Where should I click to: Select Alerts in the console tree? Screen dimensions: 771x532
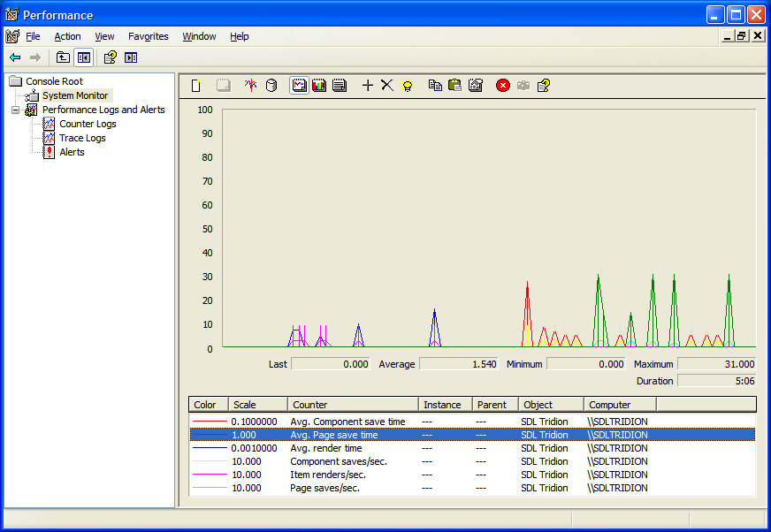72,152
